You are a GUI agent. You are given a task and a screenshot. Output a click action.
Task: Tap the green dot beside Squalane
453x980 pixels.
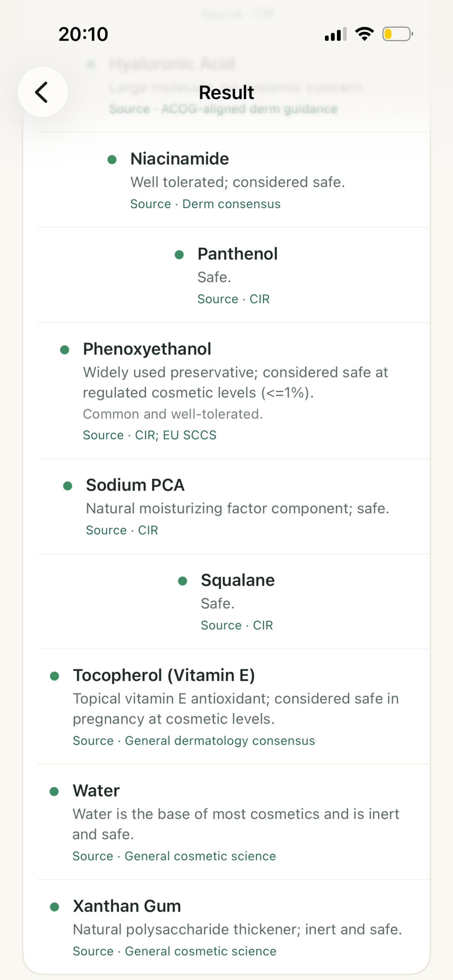tap(182, 581)
